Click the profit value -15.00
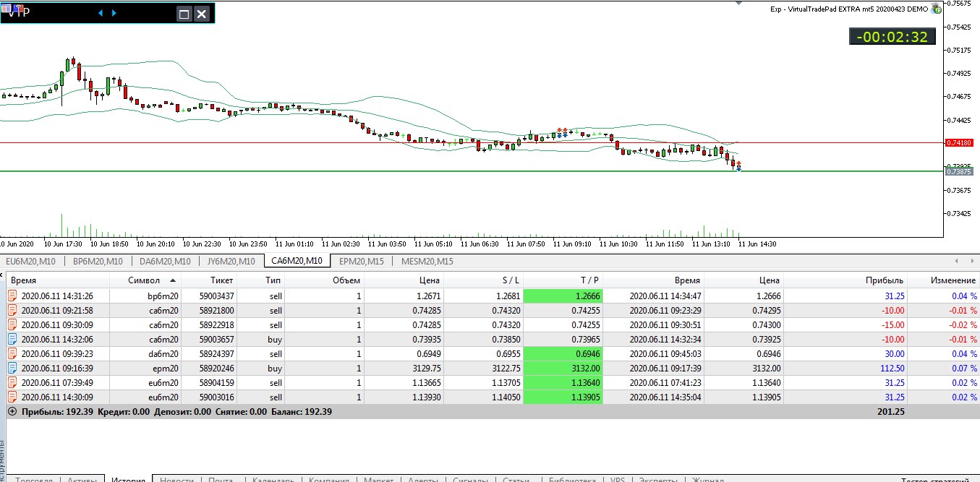Screen dimensions: 980x482 click(892, 324)
